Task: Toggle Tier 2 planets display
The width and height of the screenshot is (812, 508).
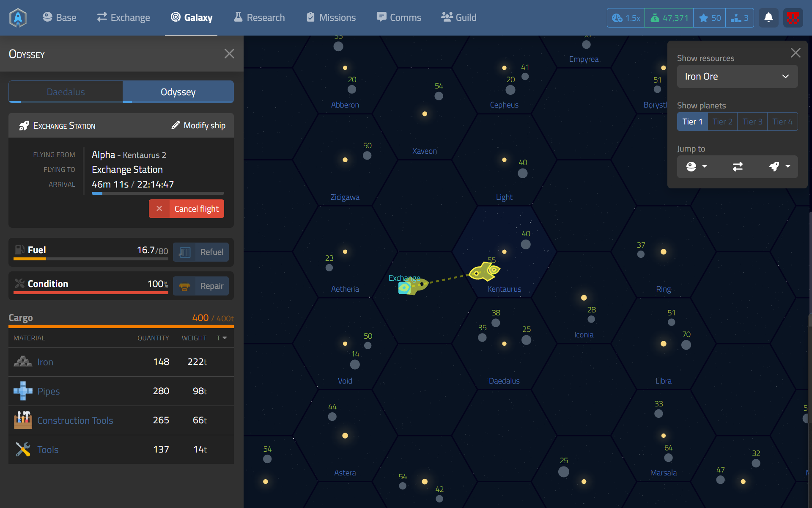Action: [x=722, y=122]
